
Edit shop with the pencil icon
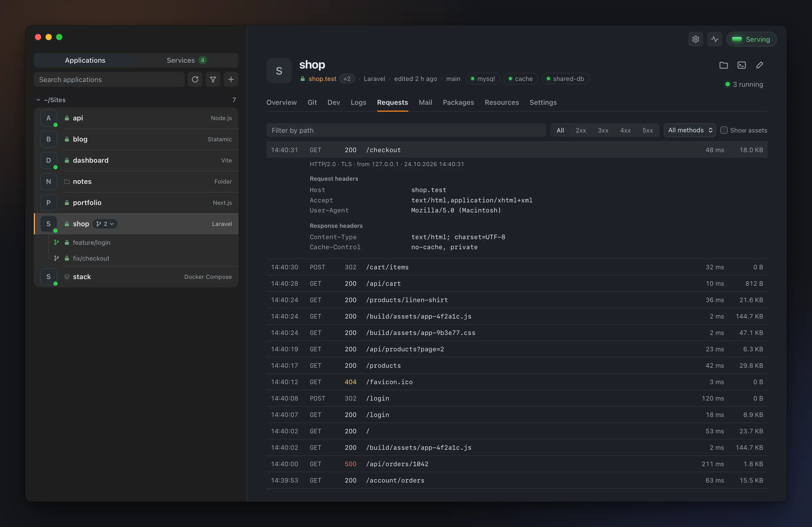pos(759,65)
